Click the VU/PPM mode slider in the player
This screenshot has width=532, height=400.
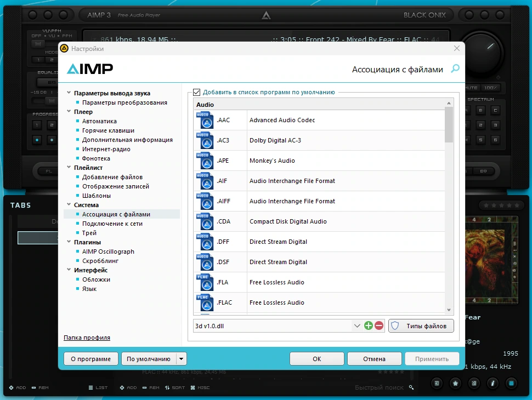[x=38, y=44]
